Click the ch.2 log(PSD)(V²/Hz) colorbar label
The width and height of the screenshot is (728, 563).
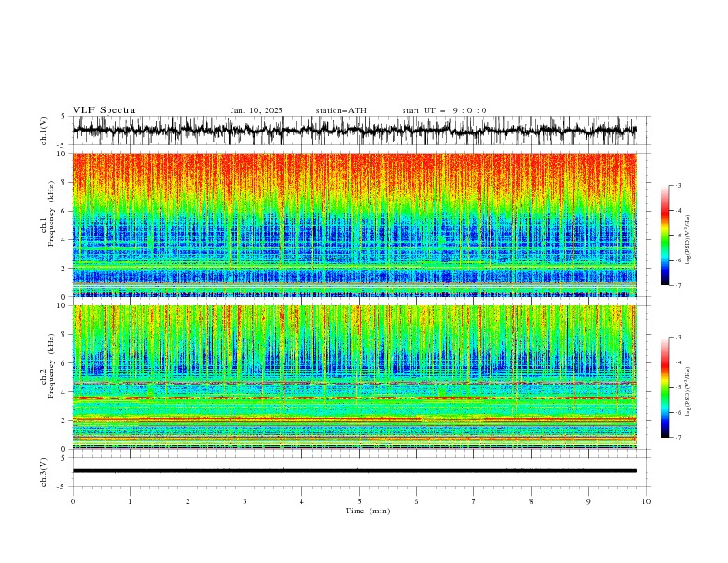688,391
